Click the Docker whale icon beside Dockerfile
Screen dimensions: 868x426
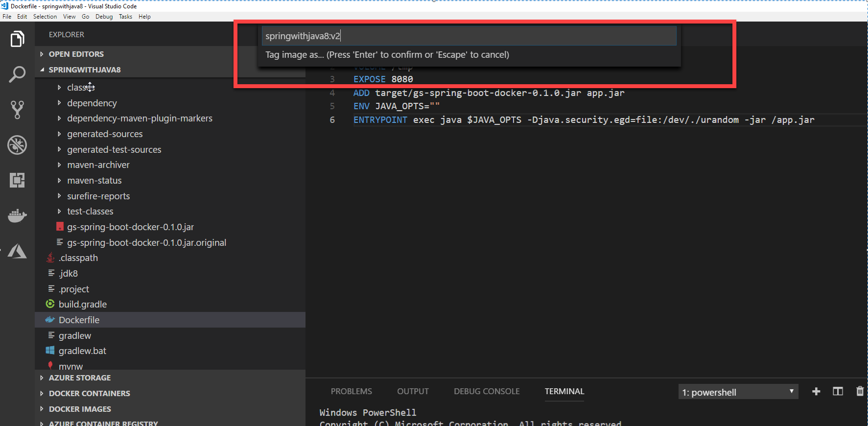coord(50,320)
